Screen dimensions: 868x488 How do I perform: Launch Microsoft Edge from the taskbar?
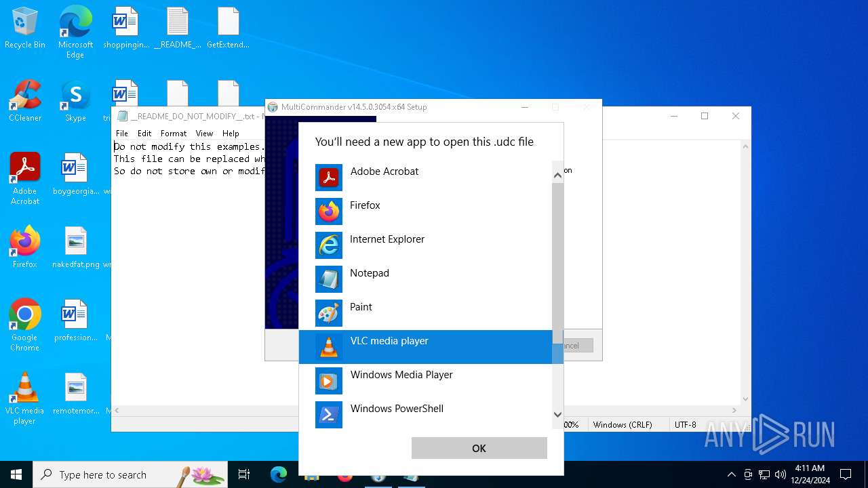click(279, 474)
